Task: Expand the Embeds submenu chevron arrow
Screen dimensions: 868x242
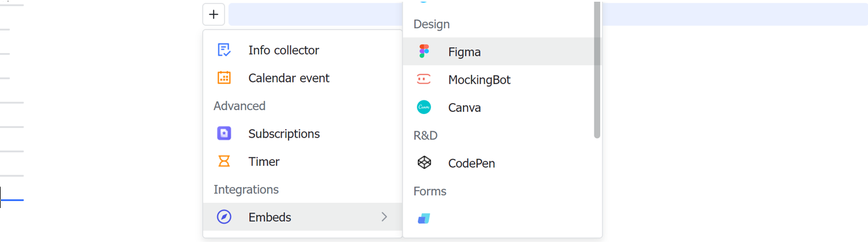Action: [384, 217]
